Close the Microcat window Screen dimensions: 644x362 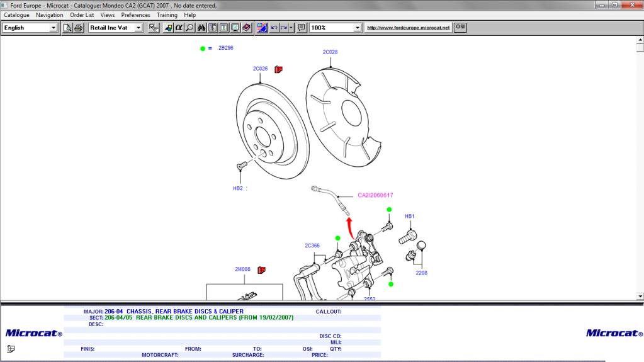click(633, 5)
